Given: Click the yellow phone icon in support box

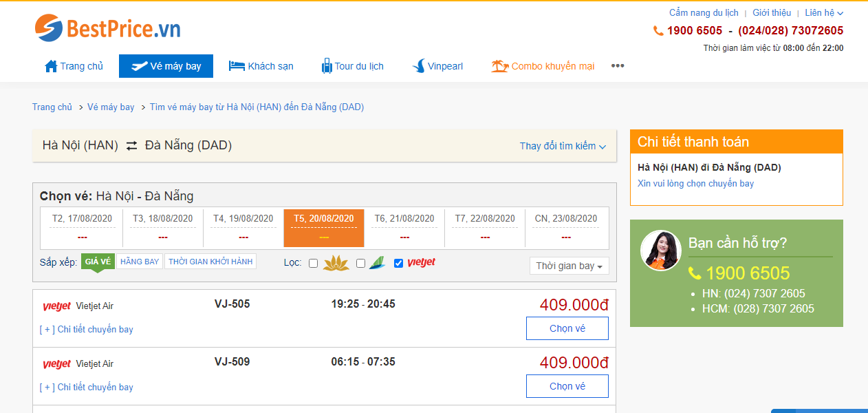Looking at the screenshot, I should [x=695, y=273].
